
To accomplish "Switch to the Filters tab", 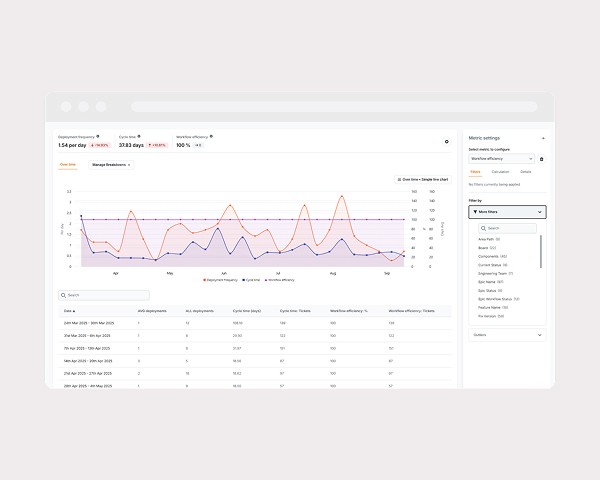I will point(475,172).
